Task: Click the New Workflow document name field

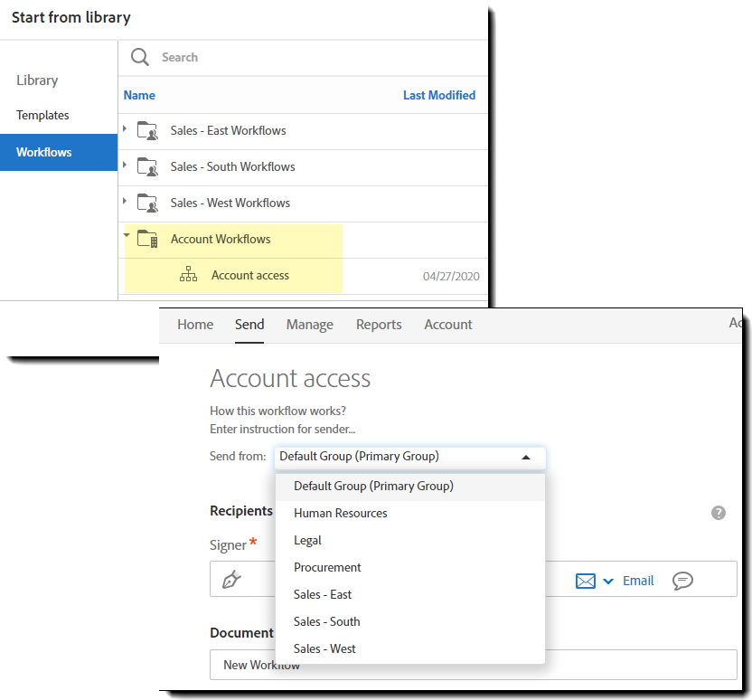Action: [x=473, y=665]
